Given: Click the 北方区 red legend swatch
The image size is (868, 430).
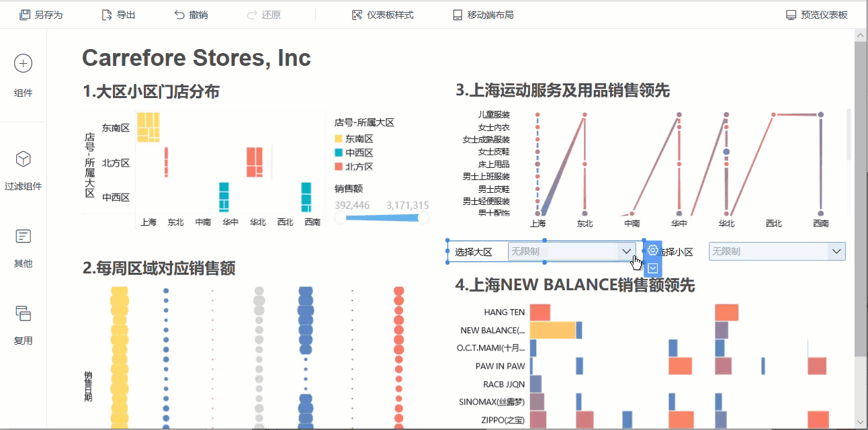Looking at the screenshot, I should pyautogui.click(x=339, y=167).
